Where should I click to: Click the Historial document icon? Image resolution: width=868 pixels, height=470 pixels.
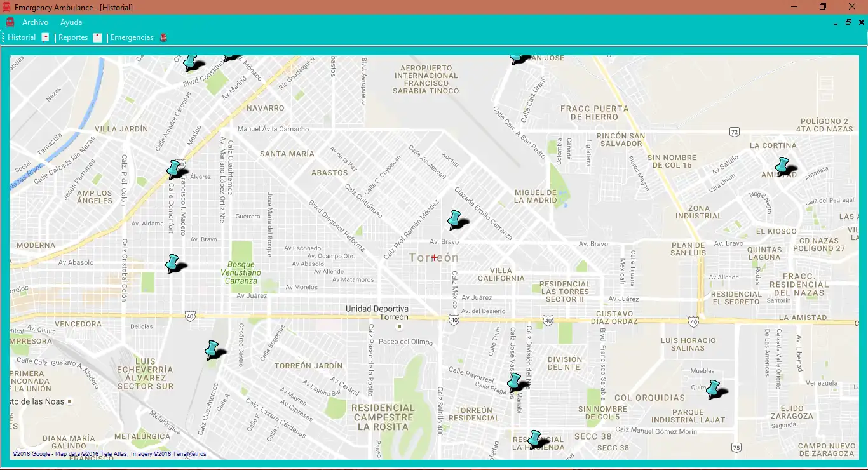[x=46, y=37]
